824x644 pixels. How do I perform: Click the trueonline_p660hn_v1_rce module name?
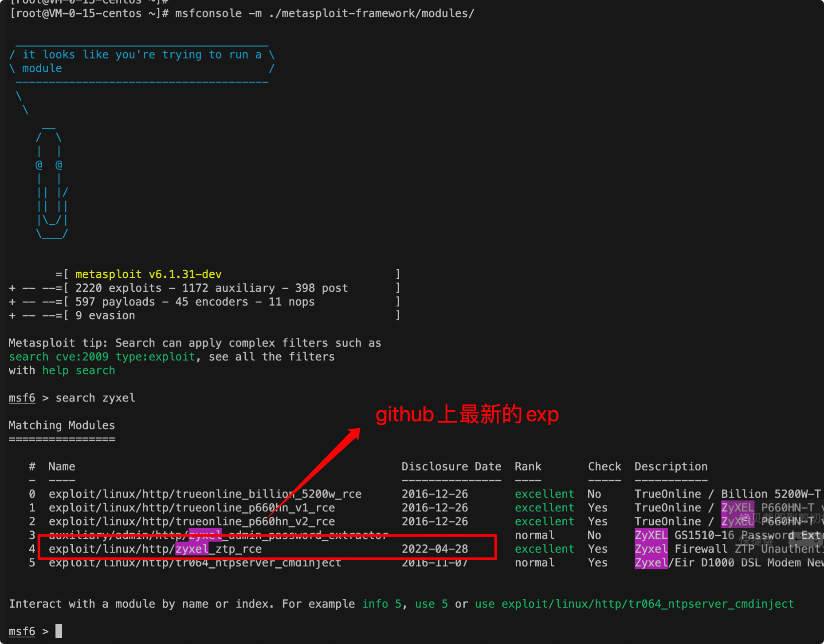pyautogui.click(x=192, y=508)
